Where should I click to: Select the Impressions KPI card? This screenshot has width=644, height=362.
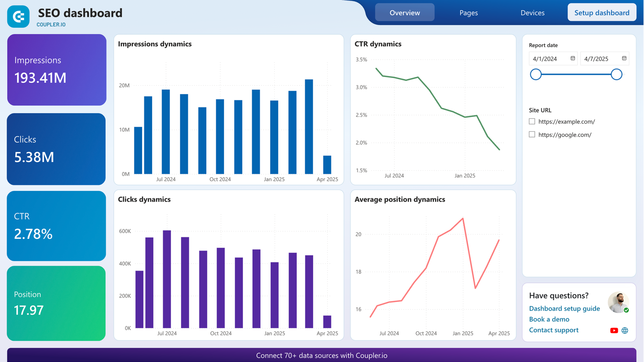point(56,70)
